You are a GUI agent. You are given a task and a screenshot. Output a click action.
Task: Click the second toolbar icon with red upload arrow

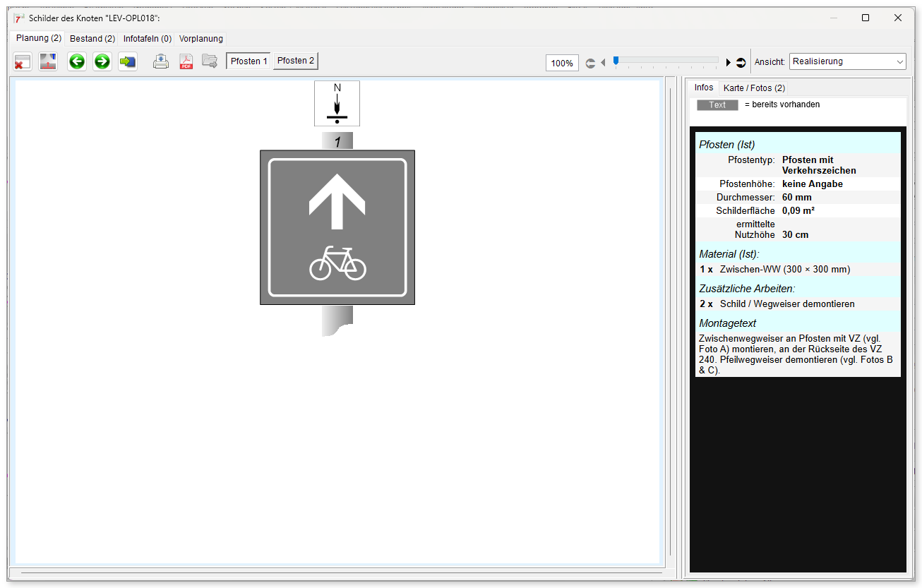point(48,61)
